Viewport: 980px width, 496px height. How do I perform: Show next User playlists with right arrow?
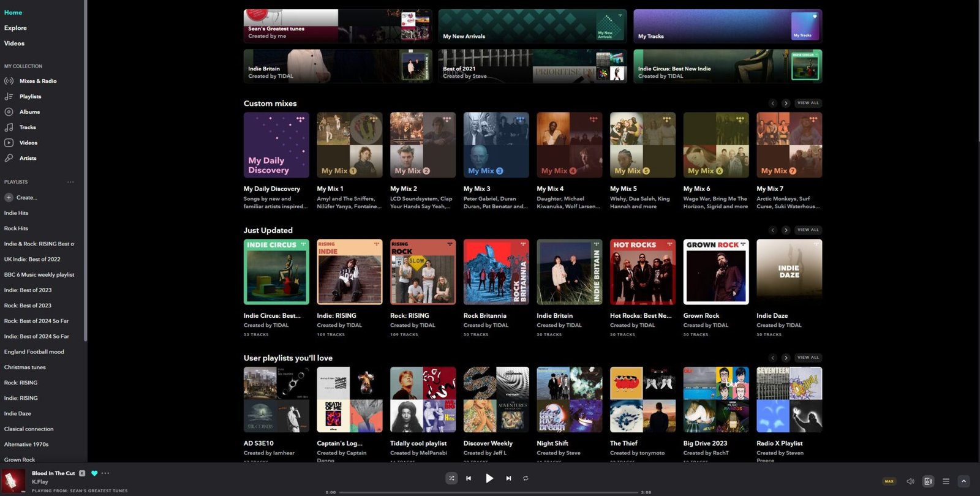[x=786, y=358]
